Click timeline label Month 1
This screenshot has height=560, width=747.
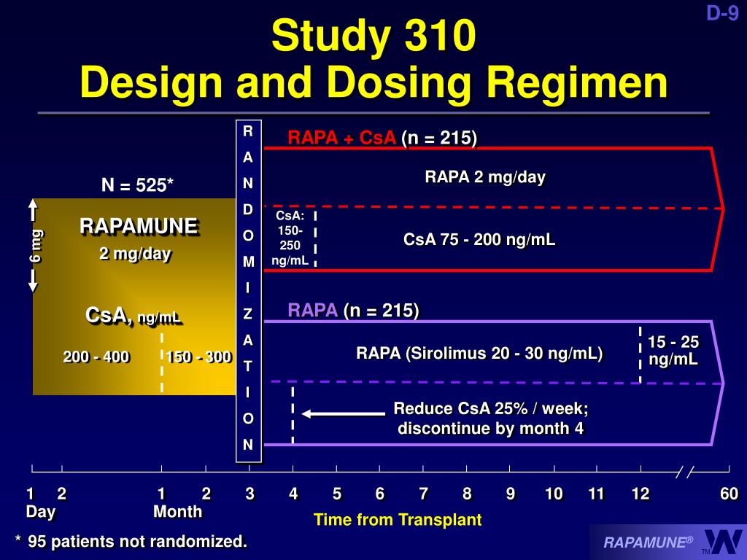click(161, 494)
